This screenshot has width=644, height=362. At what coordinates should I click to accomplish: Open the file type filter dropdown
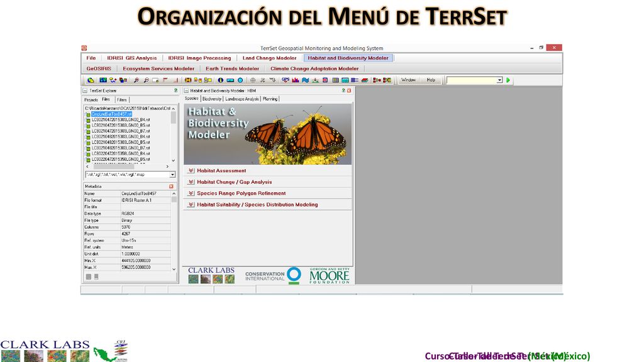[x=172, y=175]
